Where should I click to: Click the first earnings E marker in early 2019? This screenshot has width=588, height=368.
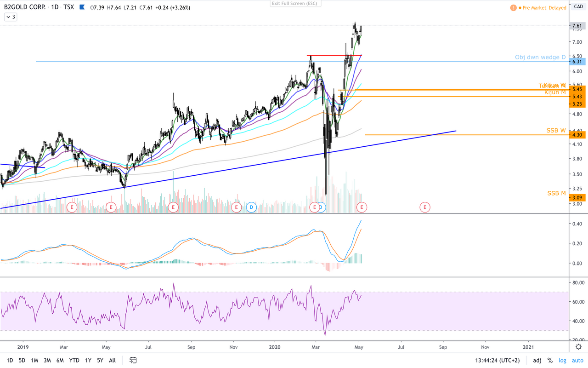[x=72, y=207]
